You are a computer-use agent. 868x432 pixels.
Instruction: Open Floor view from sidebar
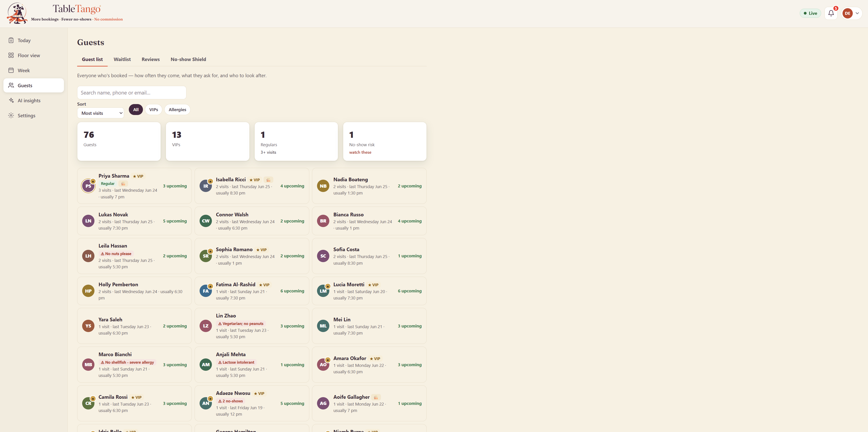(x=34, y=55)
